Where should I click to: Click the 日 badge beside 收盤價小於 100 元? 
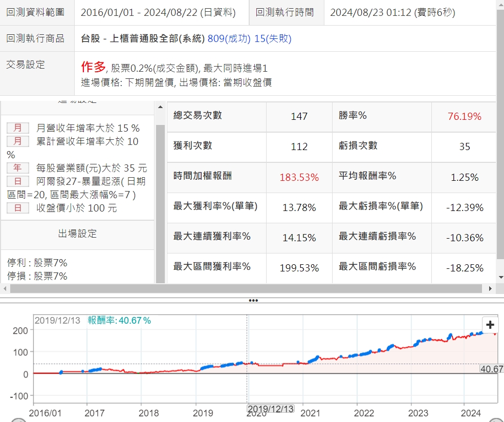click(18, 208)
